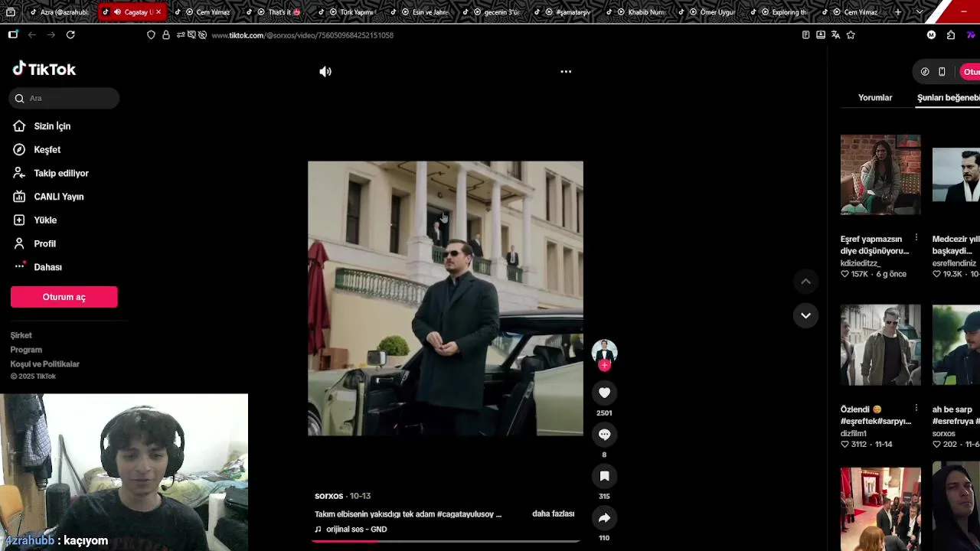Image resolution: width=980 pixels, height=551 pixels.
Task: Switch to the Ömer Uygur tab
Action: (710, 12)
